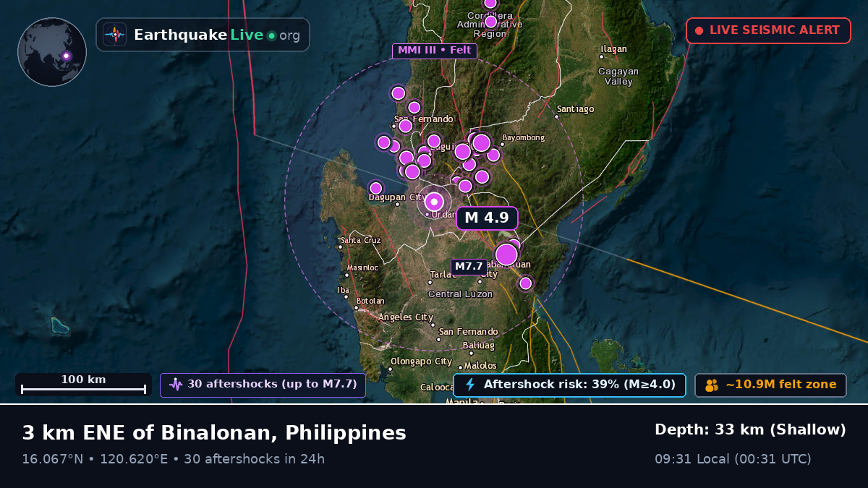Click the 'Central Luzon' region label
Image resolution: width=868 pixels, height=488 pixels.
[x=461, y=294]
